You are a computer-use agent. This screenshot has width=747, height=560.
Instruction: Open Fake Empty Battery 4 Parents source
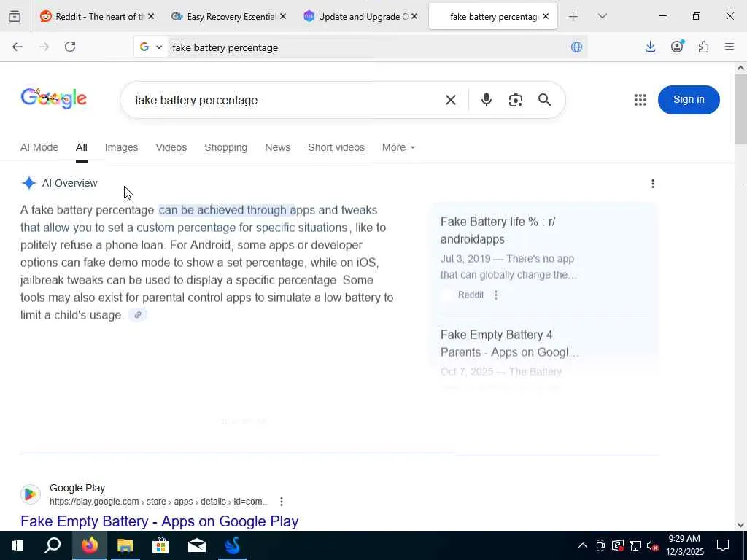(x=510, y=343)
